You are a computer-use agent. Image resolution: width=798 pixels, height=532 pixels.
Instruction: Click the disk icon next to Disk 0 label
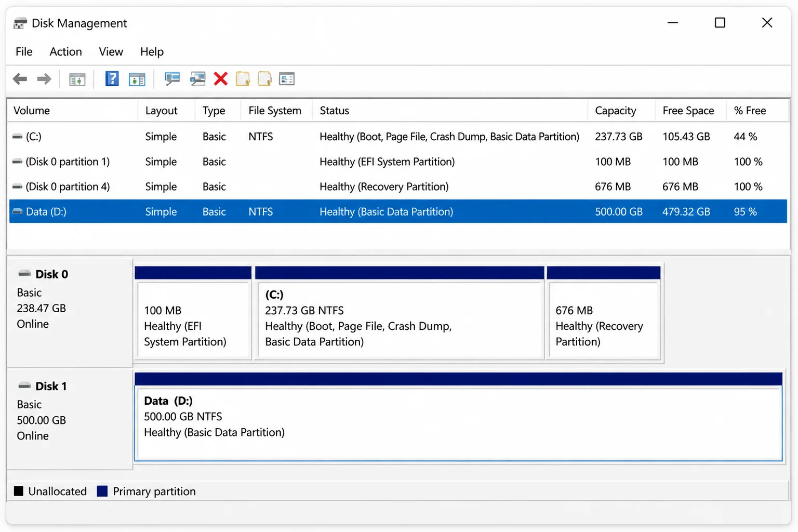pos(24,273)
